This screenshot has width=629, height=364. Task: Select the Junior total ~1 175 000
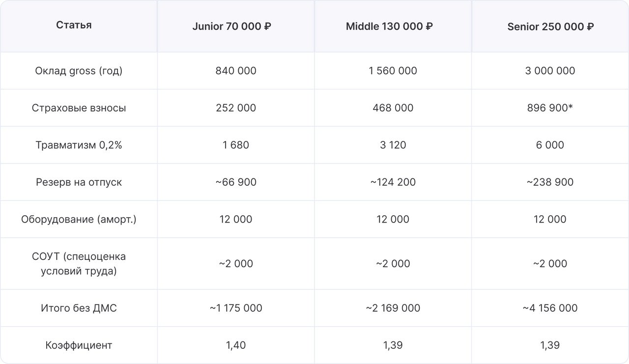[x=236, y=308]
